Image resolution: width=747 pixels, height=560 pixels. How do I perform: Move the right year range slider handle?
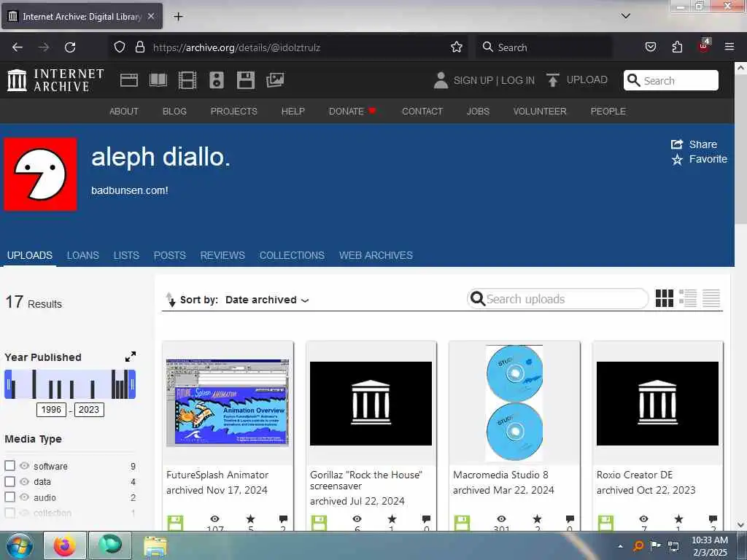pyautogui.click(x=133, y=384)
